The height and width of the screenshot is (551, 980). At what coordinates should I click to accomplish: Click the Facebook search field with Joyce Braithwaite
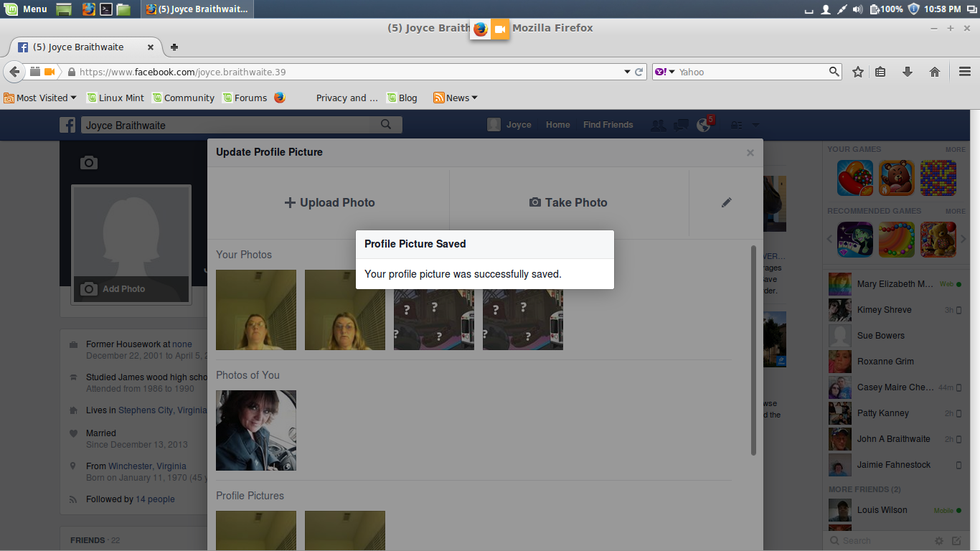pyautogui.click(x=226, y=125)
